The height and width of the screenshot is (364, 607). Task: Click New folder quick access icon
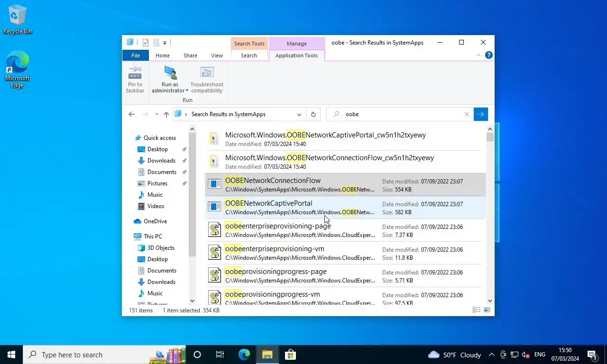[x=156, y=43]
